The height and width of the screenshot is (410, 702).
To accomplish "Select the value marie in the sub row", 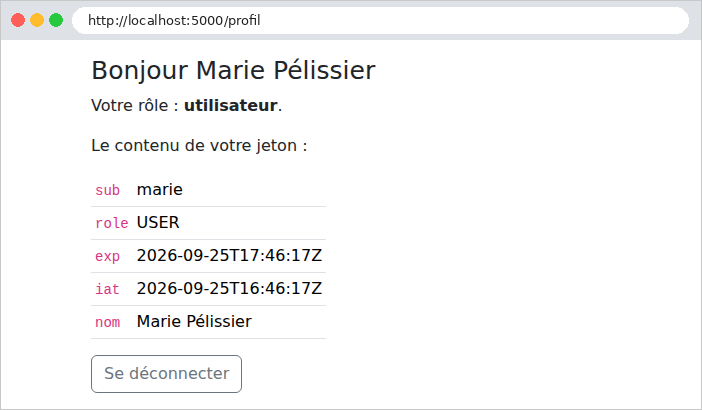I will pos(159,190).
